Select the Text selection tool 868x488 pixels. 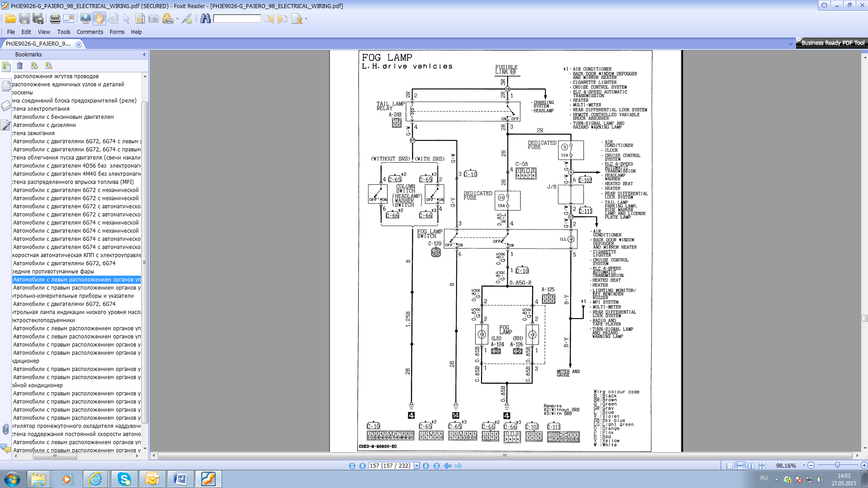click(140, 19)
